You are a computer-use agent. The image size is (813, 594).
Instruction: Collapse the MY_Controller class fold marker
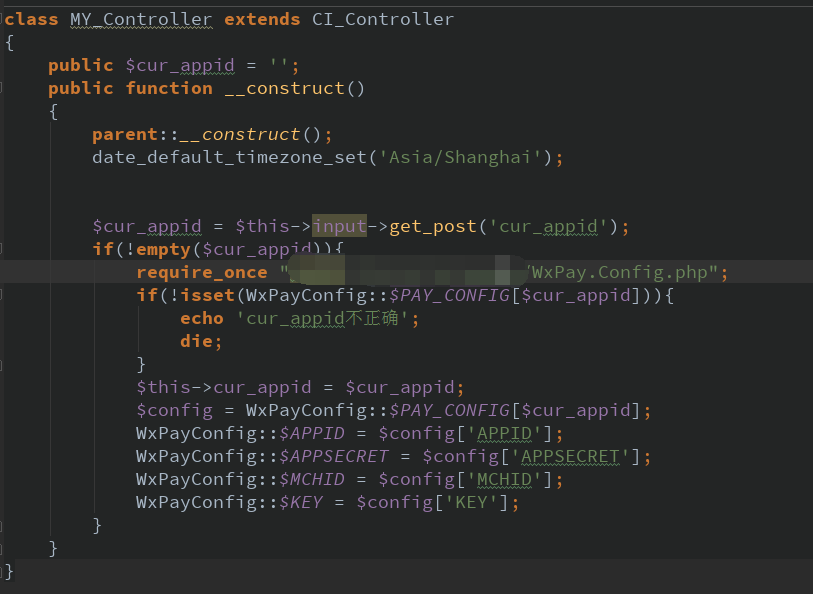pos(3,19)
